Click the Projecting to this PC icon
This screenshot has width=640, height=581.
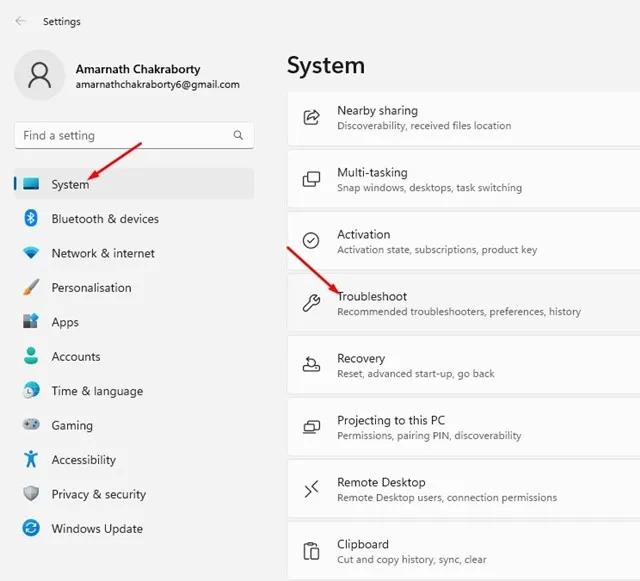tap(311, 427)
